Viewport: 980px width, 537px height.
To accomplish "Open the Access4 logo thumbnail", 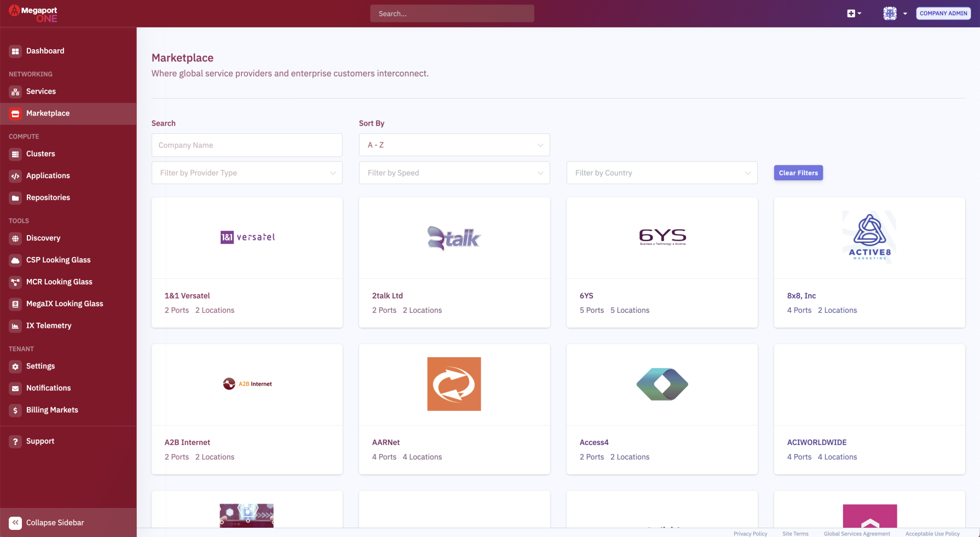I will [x=662, y=384].
